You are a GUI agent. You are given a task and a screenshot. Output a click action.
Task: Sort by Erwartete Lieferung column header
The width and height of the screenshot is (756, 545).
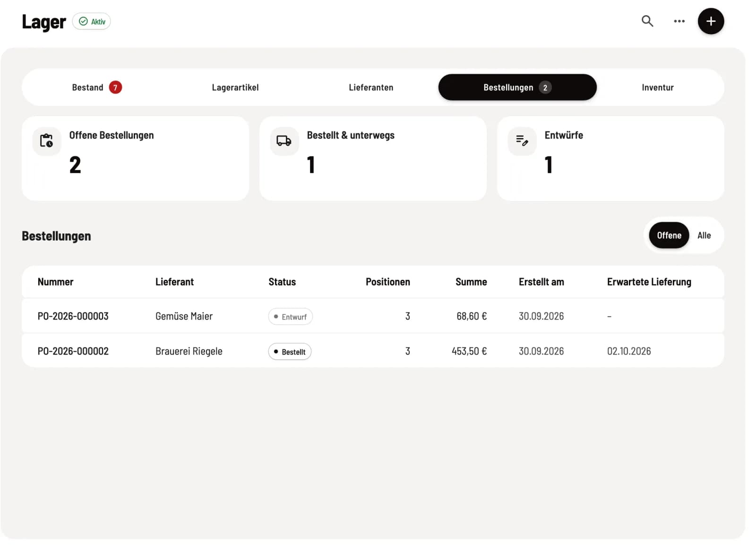(x=649, y=282)
